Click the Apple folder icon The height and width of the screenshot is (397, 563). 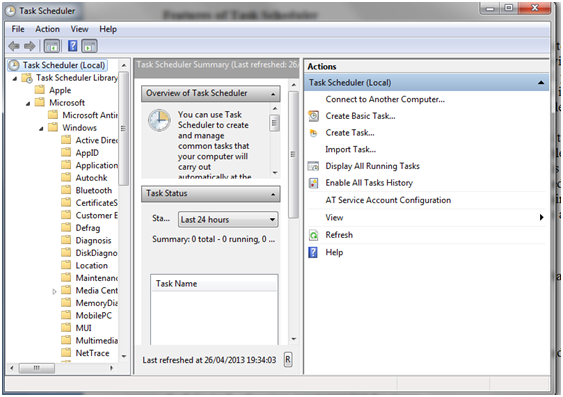[x=39, y=90]
